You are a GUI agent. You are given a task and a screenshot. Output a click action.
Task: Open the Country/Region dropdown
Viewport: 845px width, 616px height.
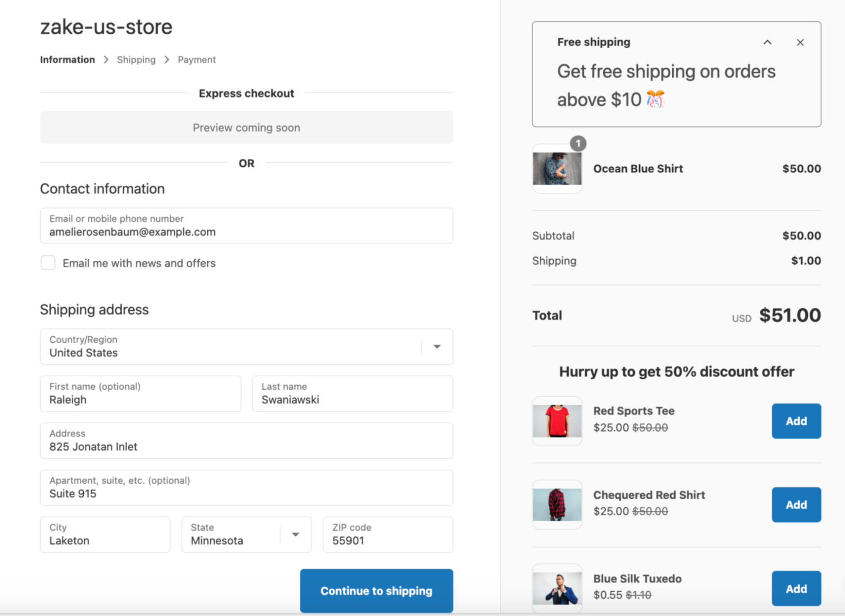coord(246,347)
